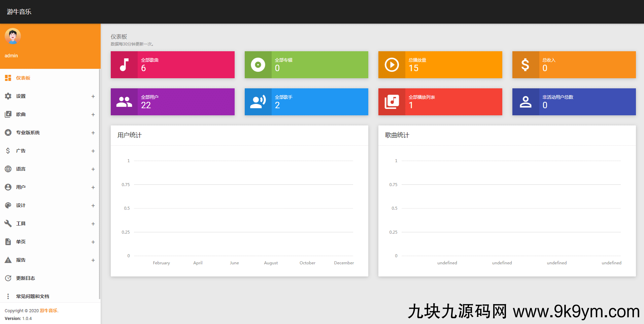Open 常见问题和文档 in the sidebar
The width and height of the screenshot is (644, 324).
coord(33,296)
